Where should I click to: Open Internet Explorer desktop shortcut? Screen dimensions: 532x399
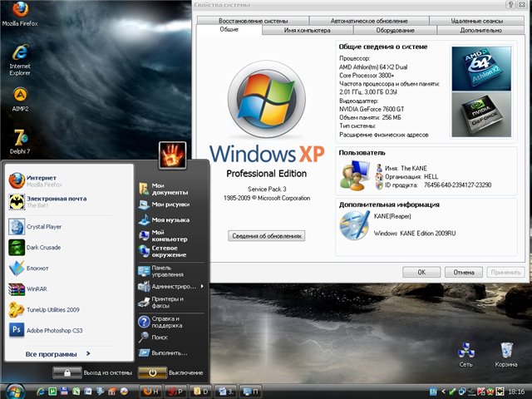(x=20, y=60)
